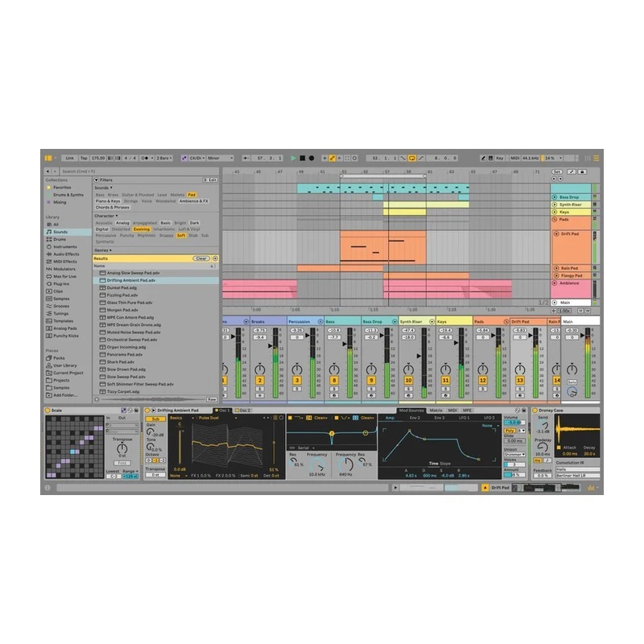
Task: Click the browser search field
Action: point(138,171)
